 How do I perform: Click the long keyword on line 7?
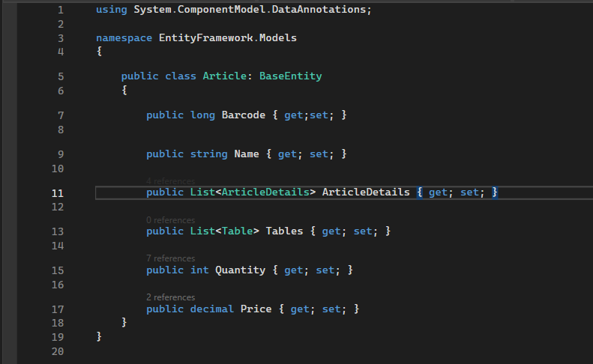[x=202, y=115]
